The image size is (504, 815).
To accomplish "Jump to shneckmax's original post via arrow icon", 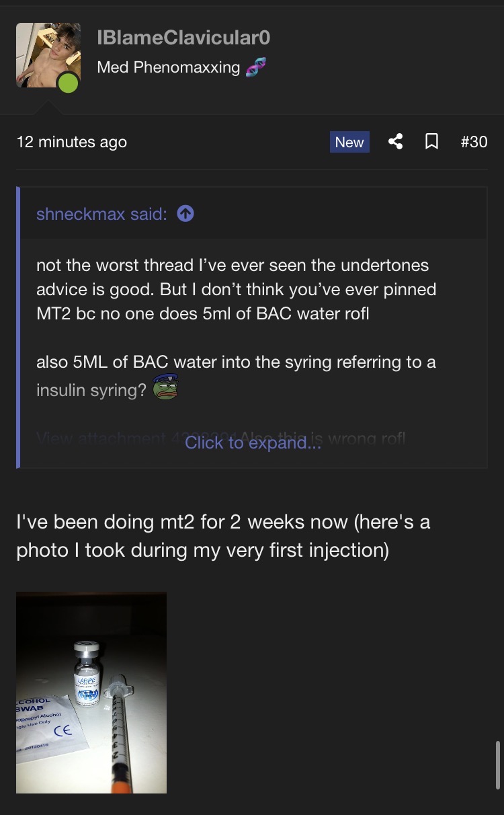I will 185,214.
